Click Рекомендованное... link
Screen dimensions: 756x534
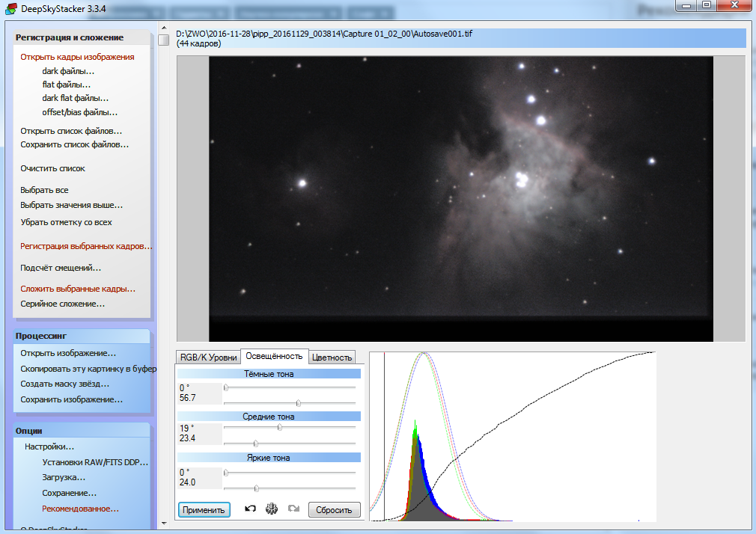tap(80, 509)
